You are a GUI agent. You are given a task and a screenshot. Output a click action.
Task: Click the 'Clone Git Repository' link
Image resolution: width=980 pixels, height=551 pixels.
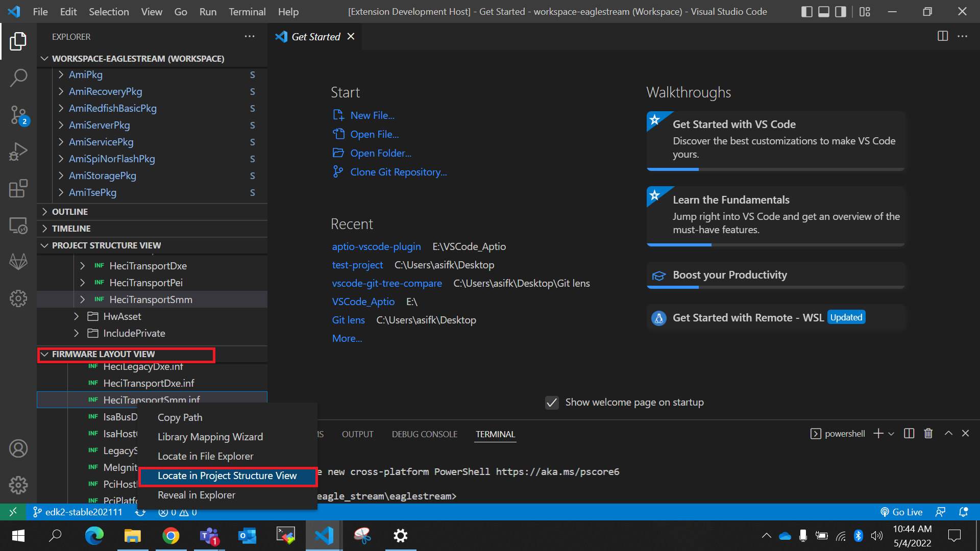pyautogui.click(x=398, y=172)
